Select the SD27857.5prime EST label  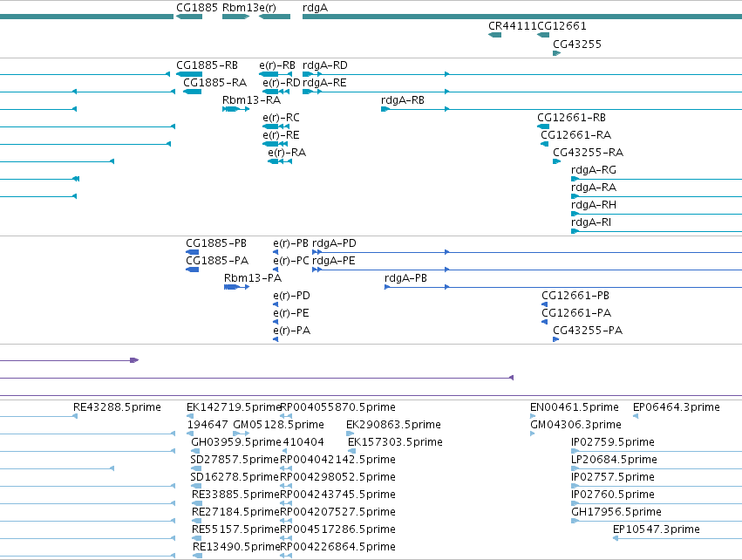tap(235, 460)
